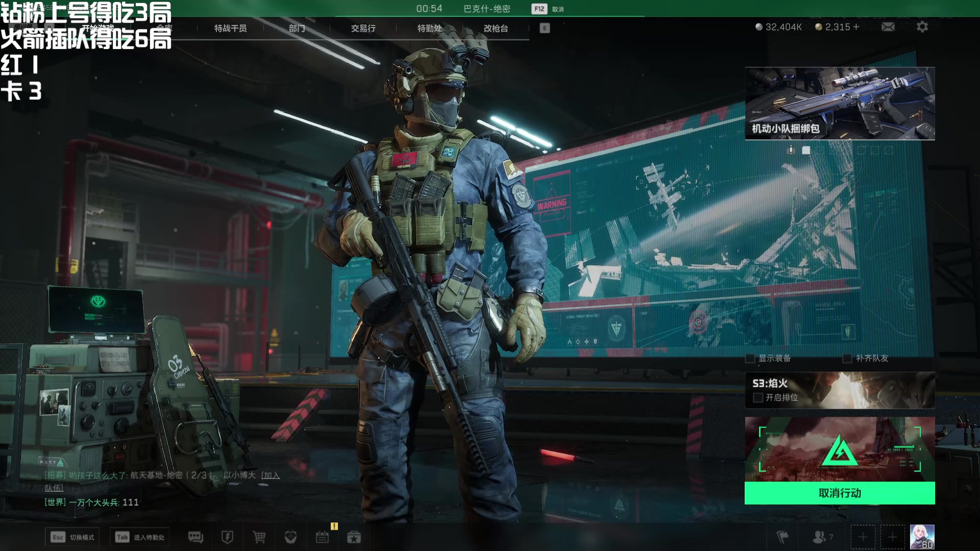Click the 加入 recruit link in chat
Screen dimensions: 980x551
tap(271, 475)
